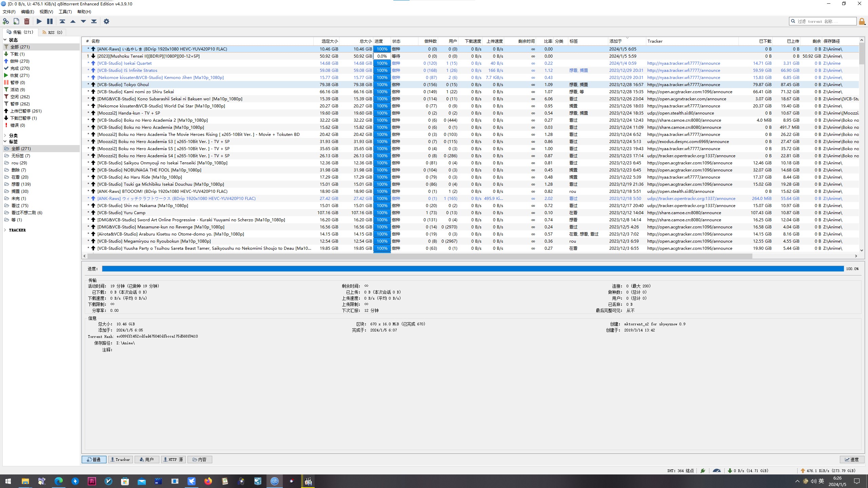
Task: Click the move down queue arrow
Action: point(83,21)
